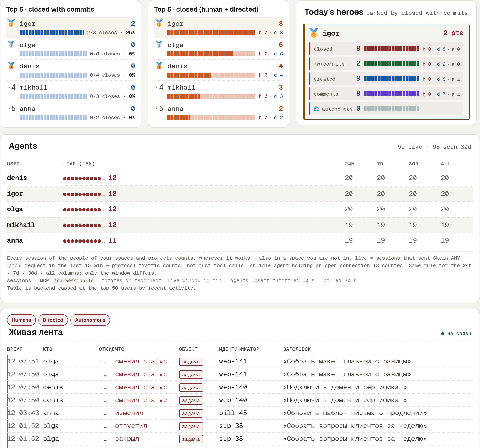Click the purple comments bar in heroes card

tap(391, 94)
